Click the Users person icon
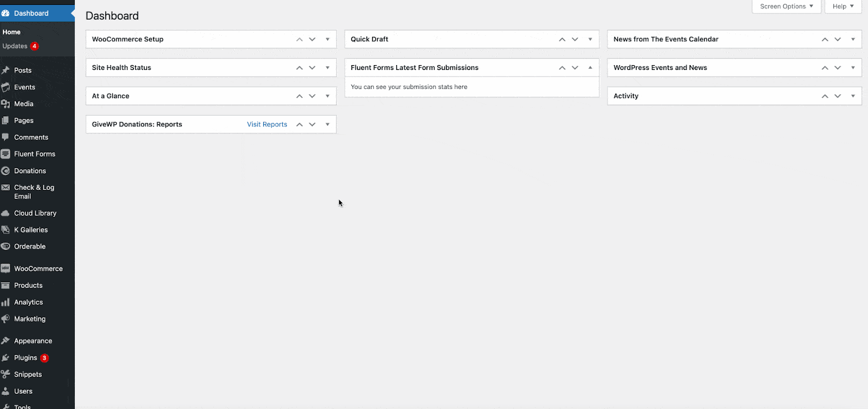The image size is (868, 409). 5,391
